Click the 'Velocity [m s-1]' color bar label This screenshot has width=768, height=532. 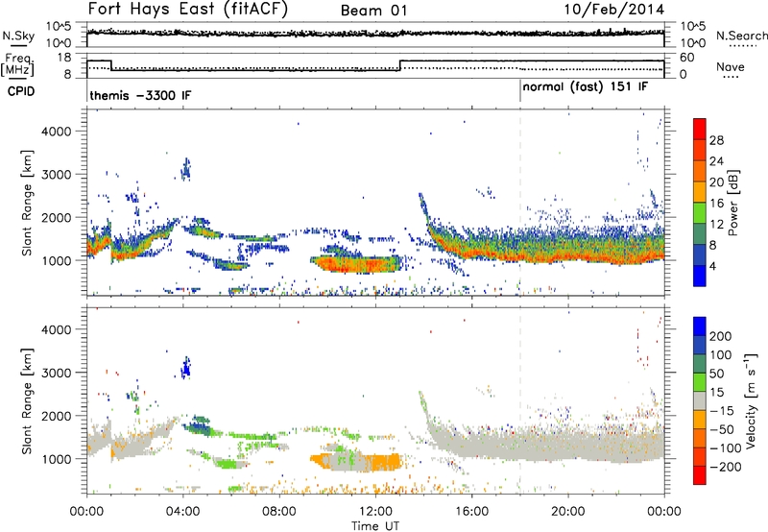(x=750, y=400)
